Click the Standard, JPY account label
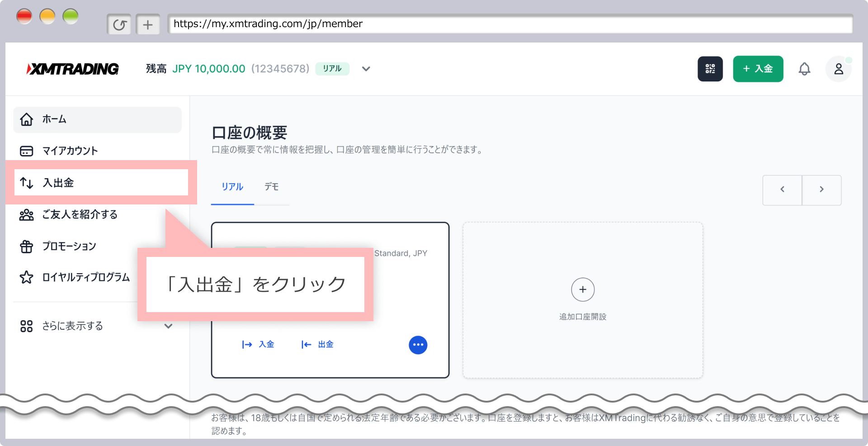The height and width of the screenshot is (446, 868). (401, 253)
